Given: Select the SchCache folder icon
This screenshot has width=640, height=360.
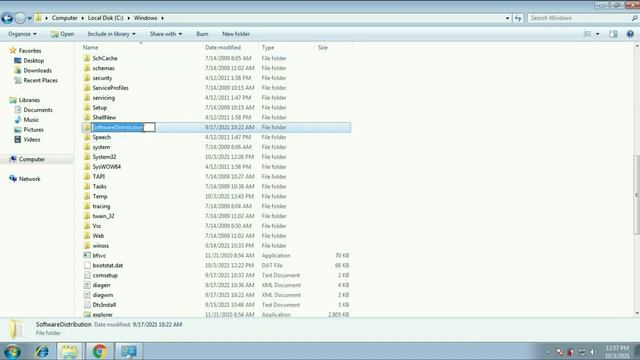Looking at the screenshot, I should [87, 58].
